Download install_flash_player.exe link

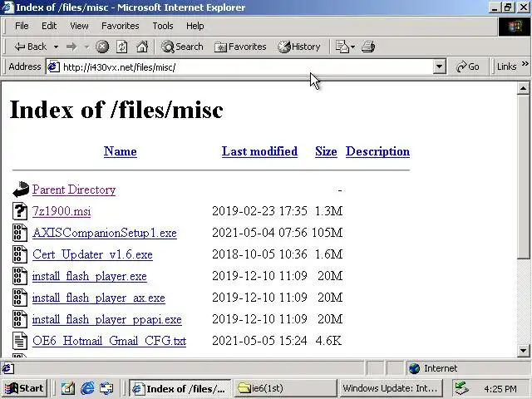tap(90, 276)
